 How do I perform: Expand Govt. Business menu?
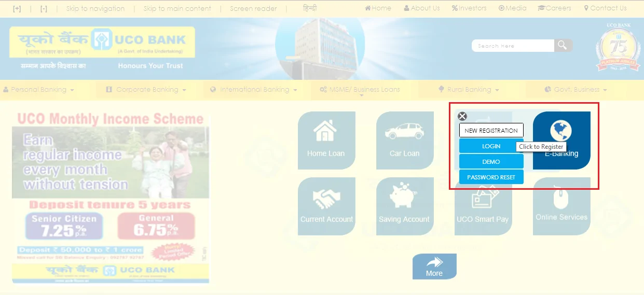[576, 90]
